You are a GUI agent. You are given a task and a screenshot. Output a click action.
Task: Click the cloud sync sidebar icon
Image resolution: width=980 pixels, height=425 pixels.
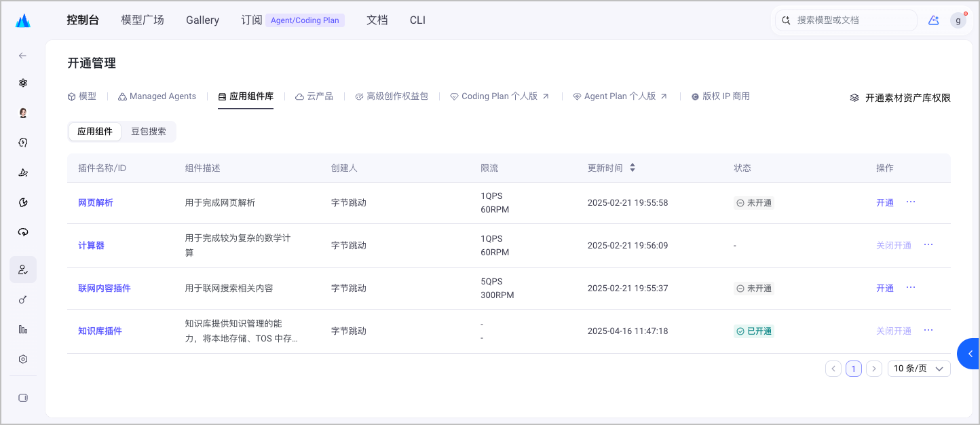23,232
